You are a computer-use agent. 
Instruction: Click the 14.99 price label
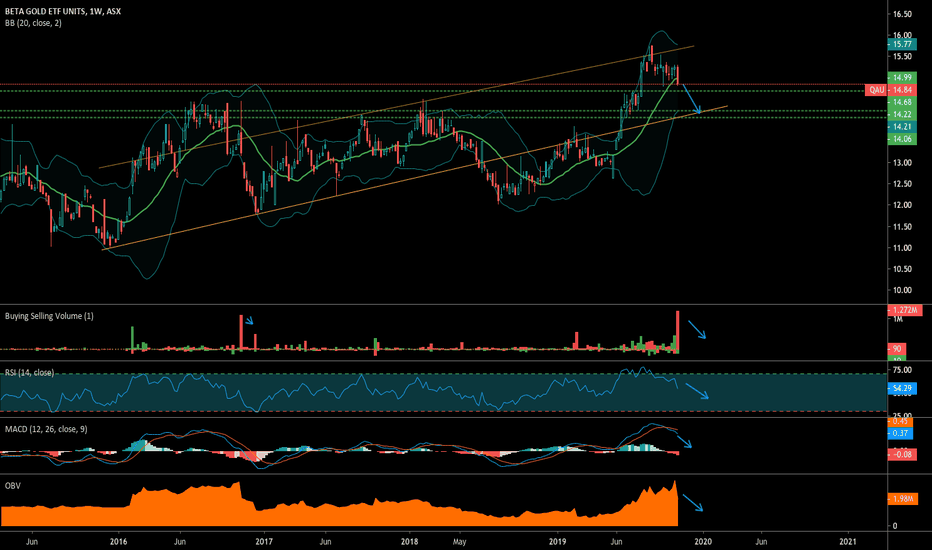click(x=902, y=77)
